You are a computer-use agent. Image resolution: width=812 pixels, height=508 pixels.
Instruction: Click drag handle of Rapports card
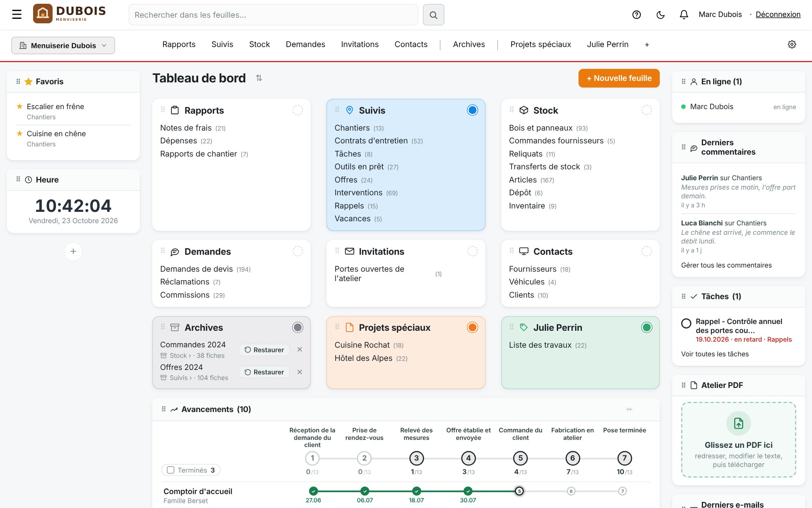point(163,110)
